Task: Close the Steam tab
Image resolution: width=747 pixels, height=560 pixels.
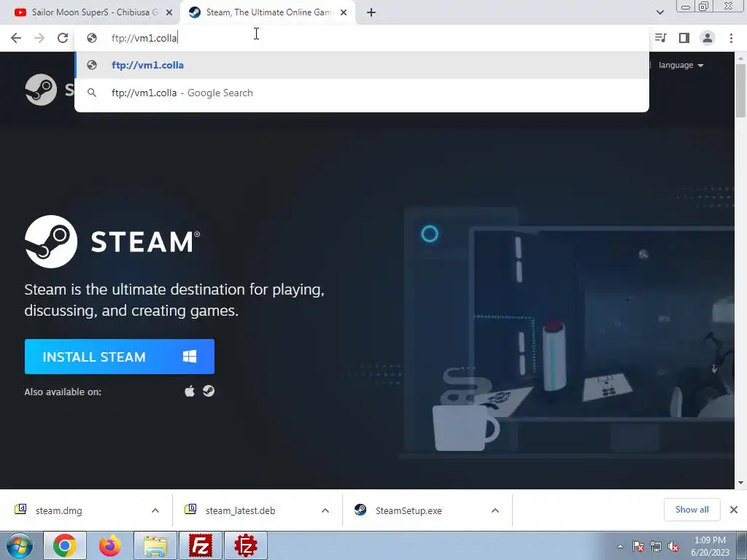Action: point(344,13)
